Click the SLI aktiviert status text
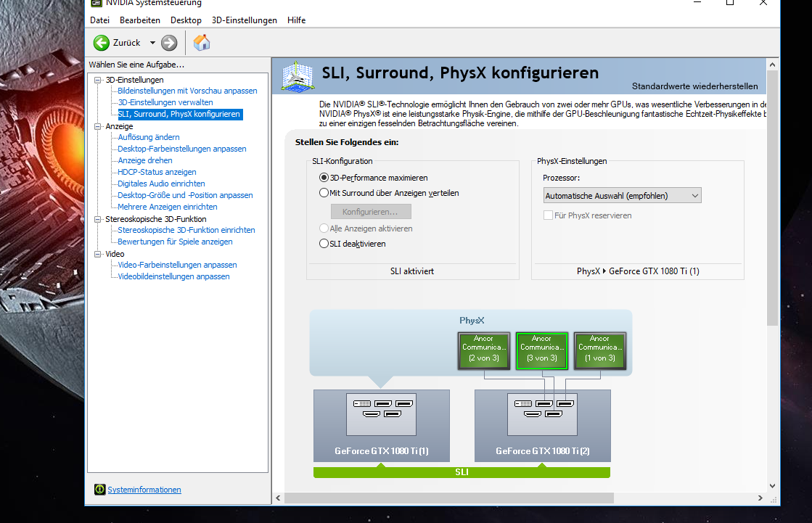The width and height of the screenshot is (812, 523). click(412, 271)
